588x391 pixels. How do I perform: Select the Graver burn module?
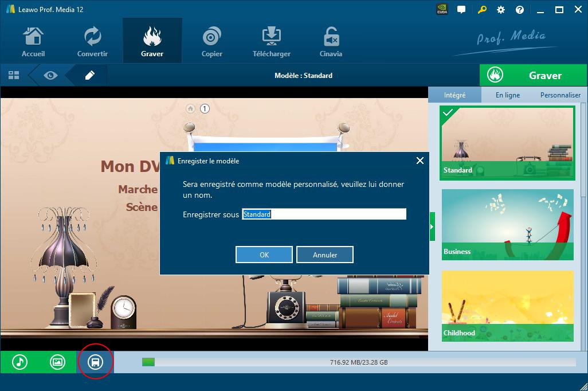coord(152,42)
